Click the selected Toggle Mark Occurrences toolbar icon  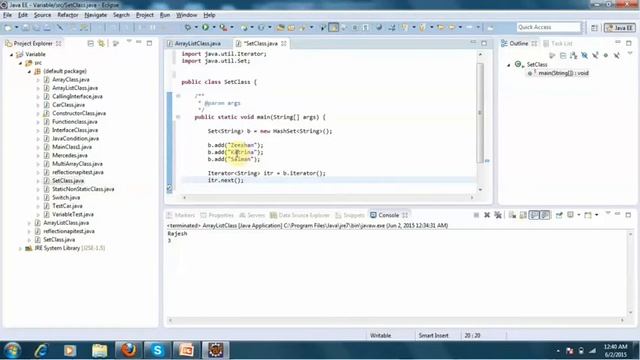click(334, 27)
